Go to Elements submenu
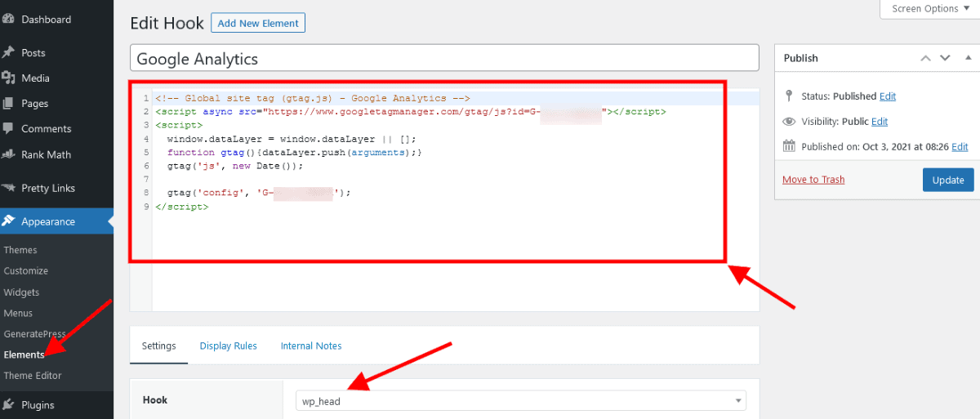Viewport: 980px width, 419px height. click(x=24, y=354)
